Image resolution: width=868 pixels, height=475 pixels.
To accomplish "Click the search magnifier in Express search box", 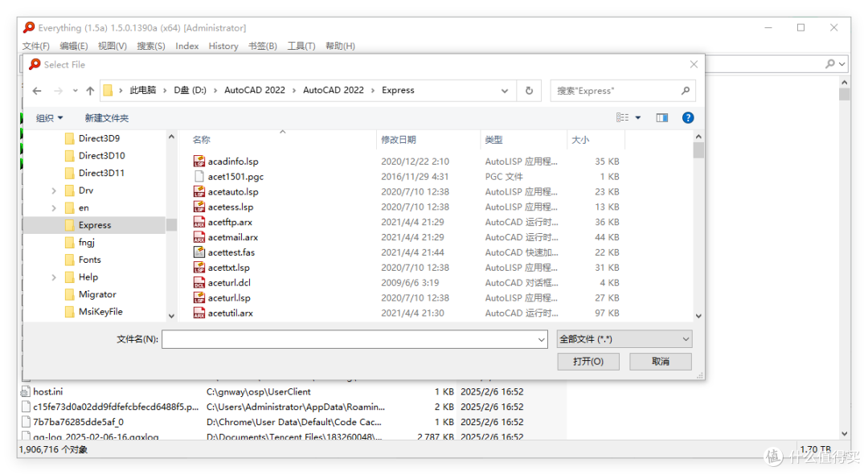I will click(686, 91).
